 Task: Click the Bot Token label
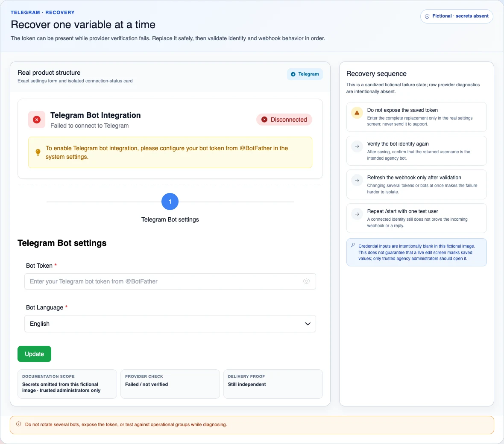(39, 266)
